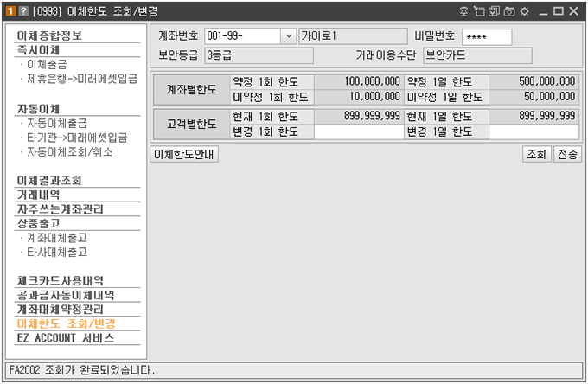Image resolution: width=588 pixels, height=384 pixels.
Task: Open 계좌대체출고 submenu item
Action: 57,238
